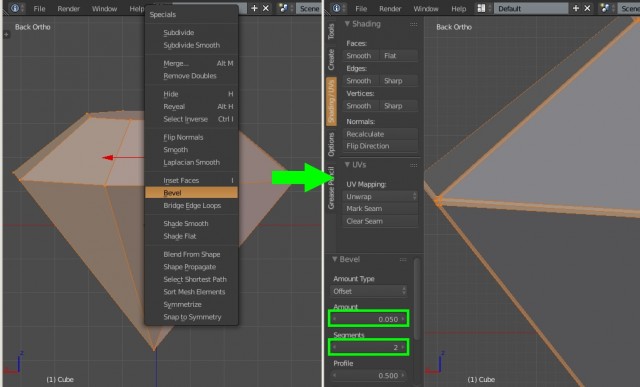Decrease Amount value with left arrow
The image size is (640, 387).
pyautogui.click(x=335, y=319)
